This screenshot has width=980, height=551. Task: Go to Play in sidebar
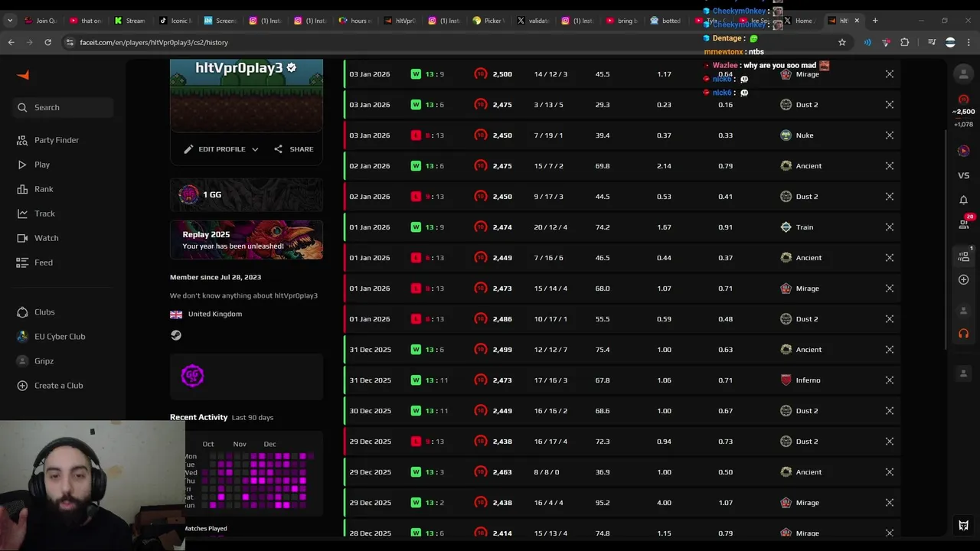(x=33, y=165)
